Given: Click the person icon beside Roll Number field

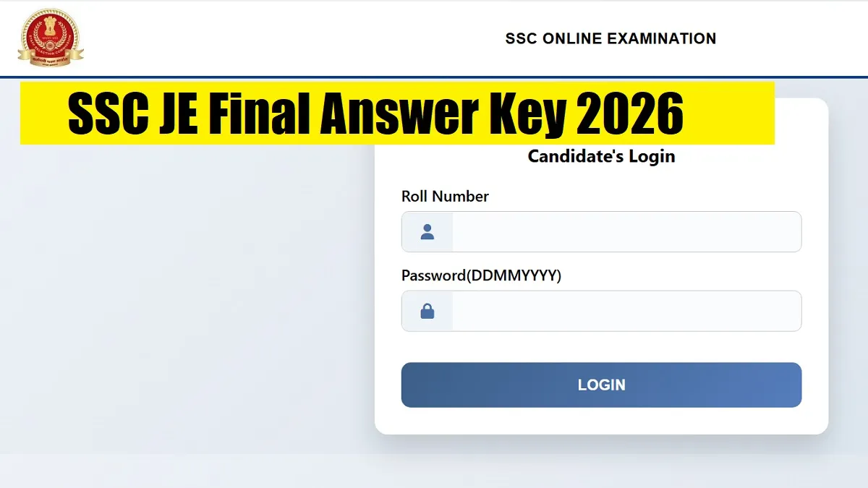Looking at the screenshot, I should [427, 232].
